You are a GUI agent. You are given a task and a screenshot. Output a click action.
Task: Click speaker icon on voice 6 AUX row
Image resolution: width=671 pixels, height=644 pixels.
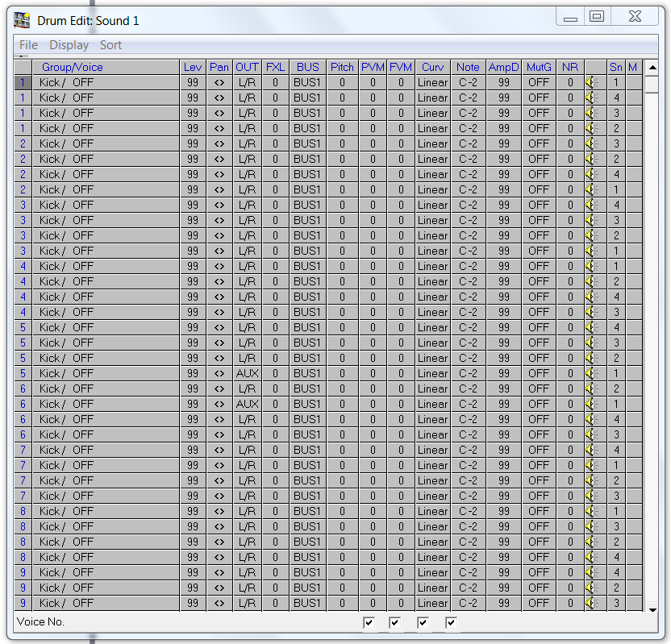click(592, 404)
